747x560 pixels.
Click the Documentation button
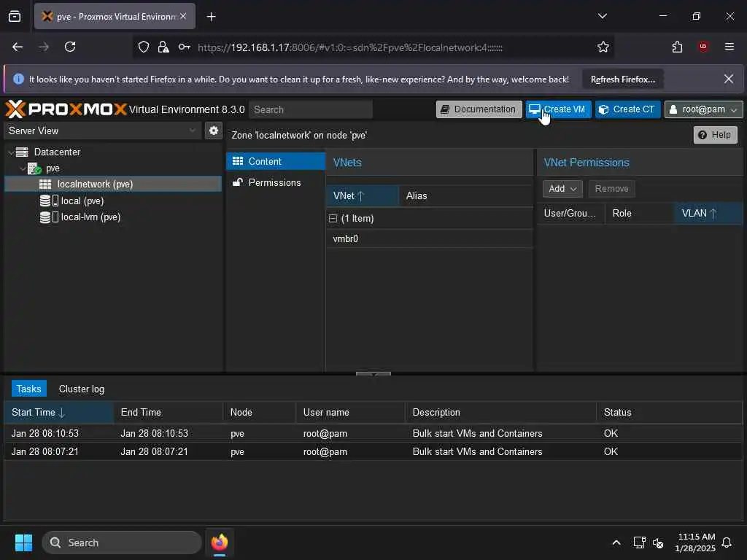coord(479,109)
